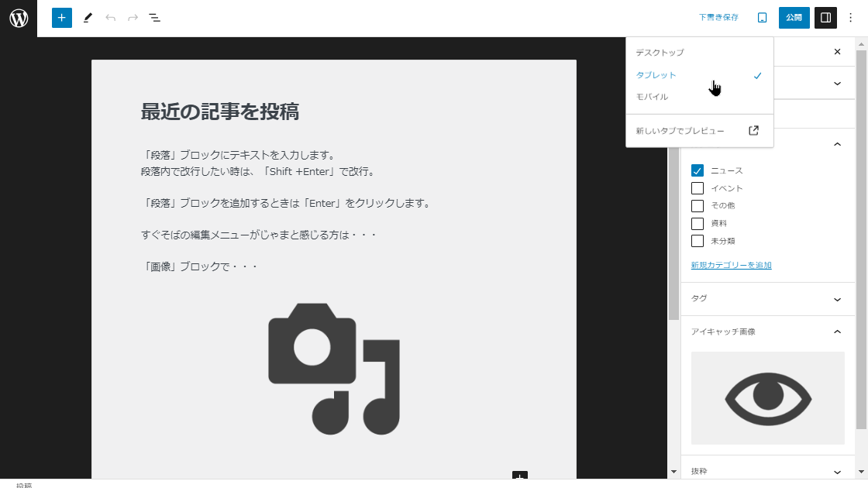Expand the タグ panel
The image size is (868, 488).
[x=837, y=299]
